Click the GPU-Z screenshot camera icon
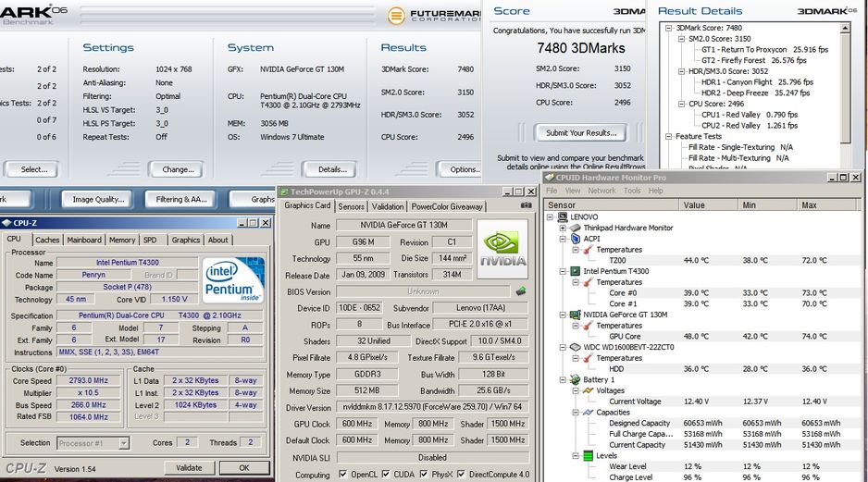This screenshot has height=482, width=868. click(527, 206)
